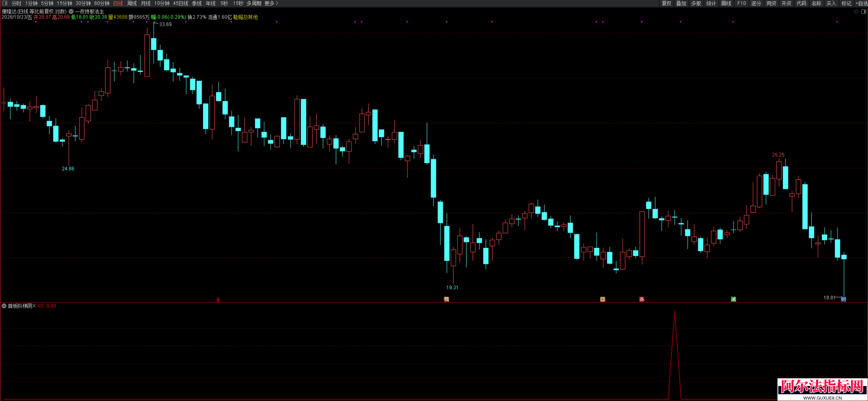This screenshot has height=401, width=868.
Task: Add stock with +自选 button
Action: (861, 3)
